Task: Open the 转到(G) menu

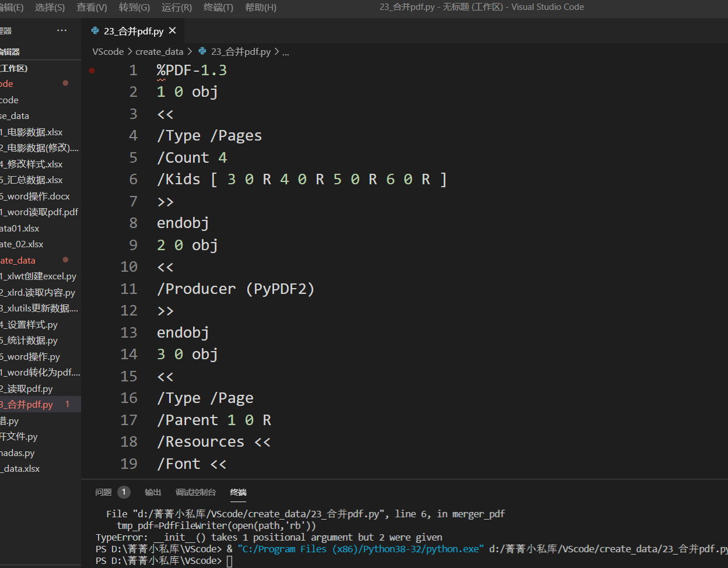Action: [x=134, y=7]
